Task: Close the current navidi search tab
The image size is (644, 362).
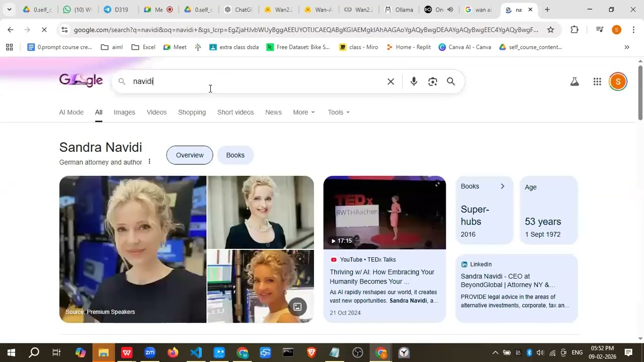Action: pyautogui.click(x=530, y=10)
